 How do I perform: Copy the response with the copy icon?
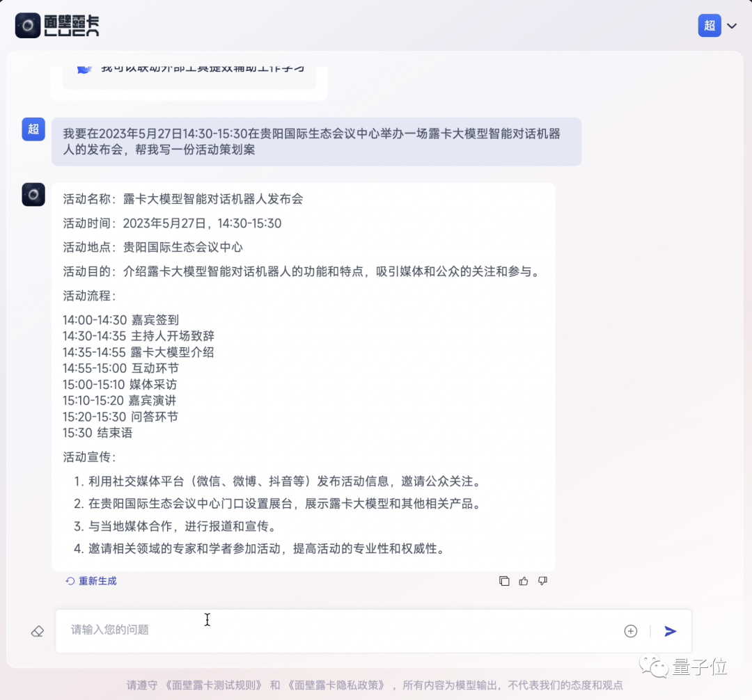coord(504,581)
